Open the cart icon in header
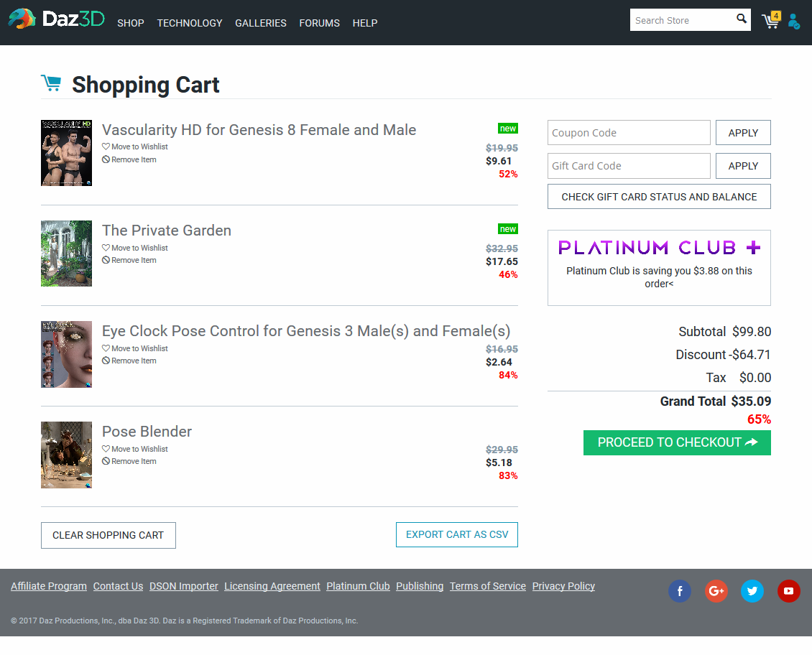Viewport: 812px width, 655px height. (770, 21)
